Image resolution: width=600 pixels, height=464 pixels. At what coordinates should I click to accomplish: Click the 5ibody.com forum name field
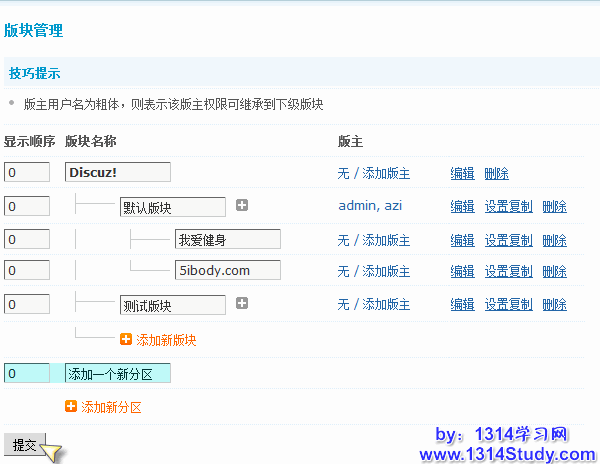click(227, 270)
